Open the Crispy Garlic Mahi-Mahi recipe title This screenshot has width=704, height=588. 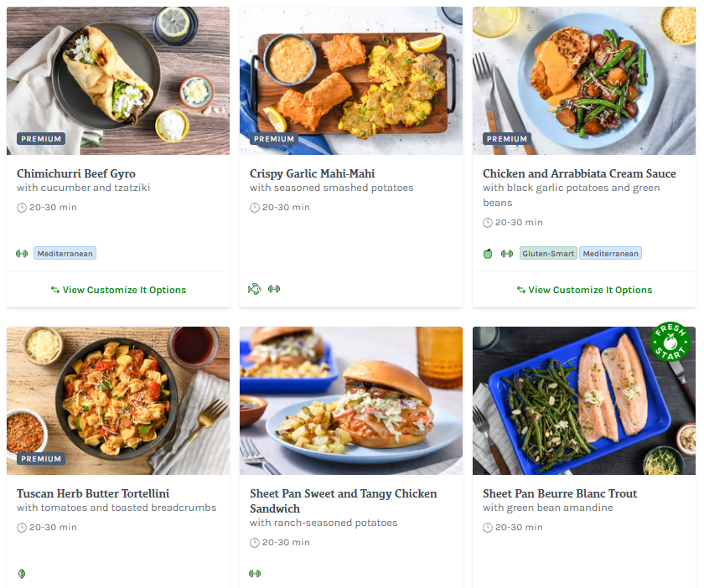click(312, 174)
